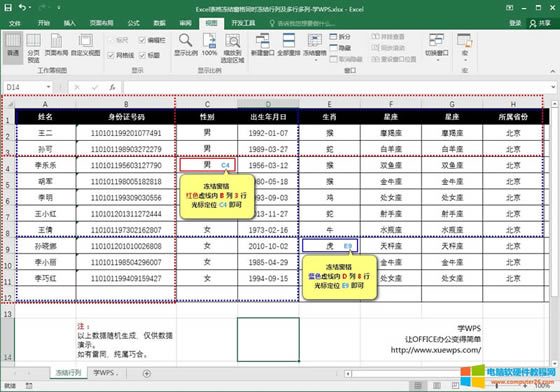This screenshot has width=560, height=392.
Task: Click the http://www.xuewps.com/ link text
Action: point(436,350)
